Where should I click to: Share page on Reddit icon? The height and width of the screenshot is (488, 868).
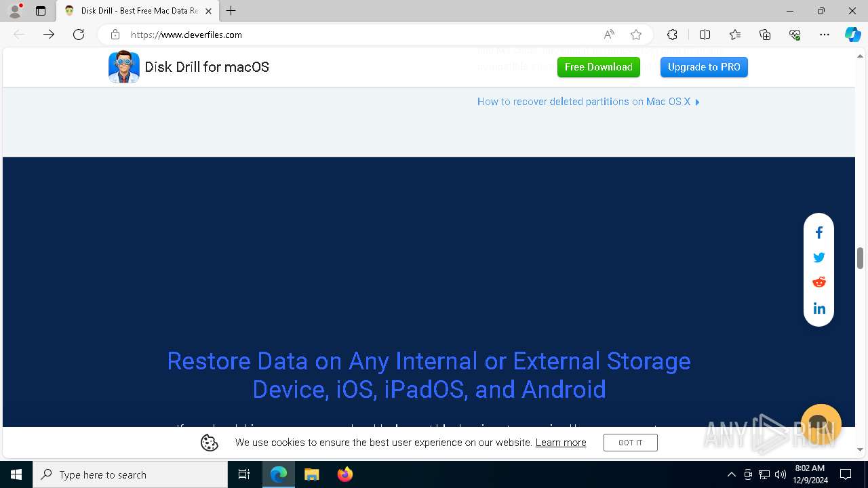click(818, 282)
